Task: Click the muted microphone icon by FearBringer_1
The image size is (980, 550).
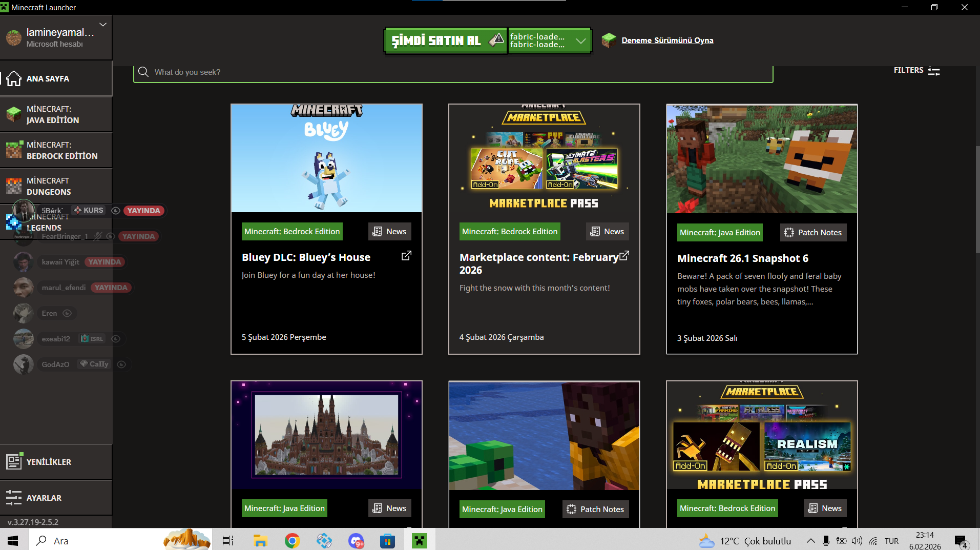Action: [98, 236]
